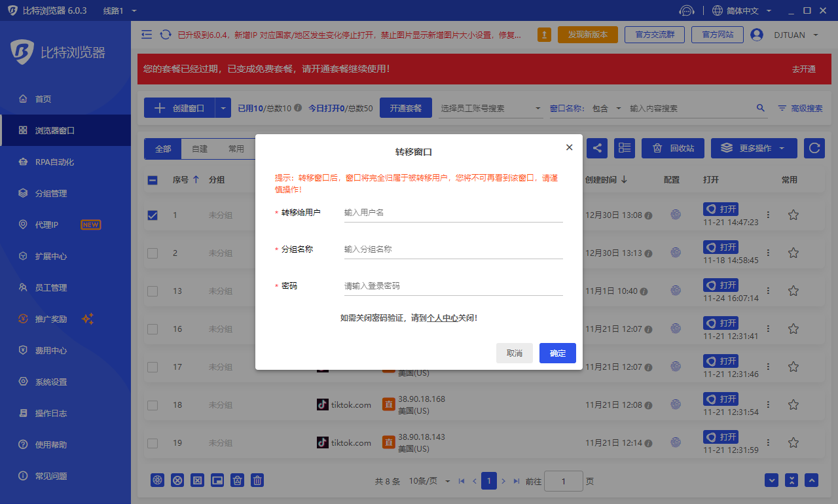Click the 输入内容搜索 search field
Viewport: 838px width, 504px height.
(x=691, y=108)
